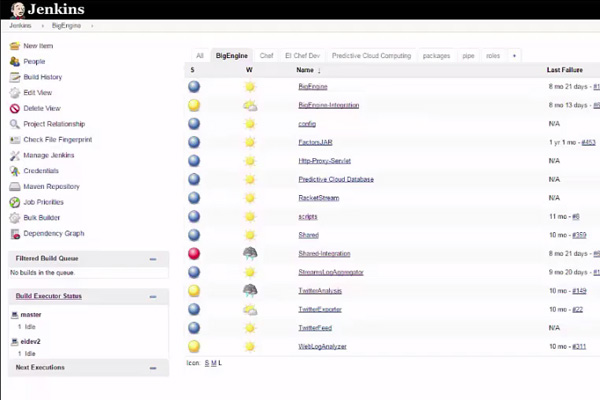600x400 pixels.
Task: Set icon size to S
Action: (x=207, y=363)
